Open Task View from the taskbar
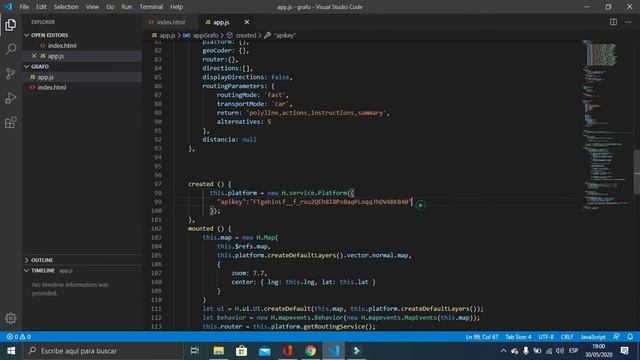This screenshot has height=360, width=640. pos(195,351)
